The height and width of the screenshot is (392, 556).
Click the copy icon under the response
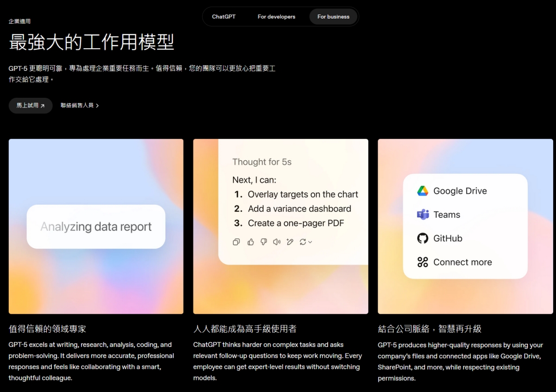[236, 242]
